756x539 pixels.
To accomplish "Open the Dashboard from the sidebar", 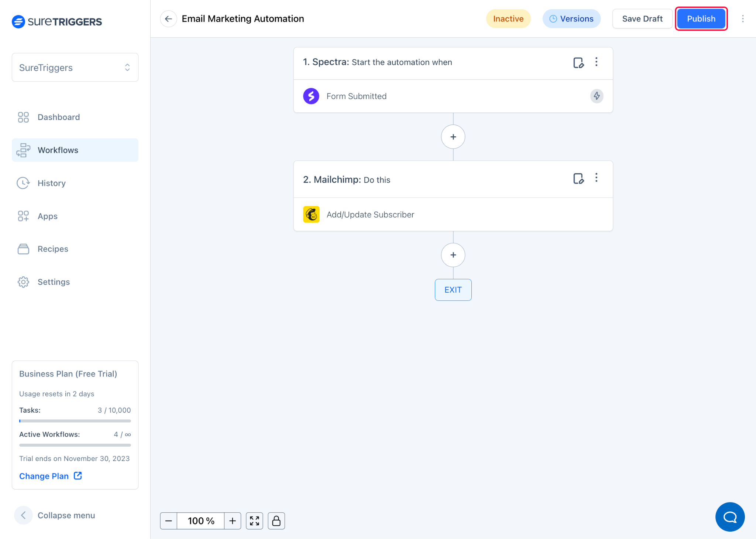I will (58, 117).
